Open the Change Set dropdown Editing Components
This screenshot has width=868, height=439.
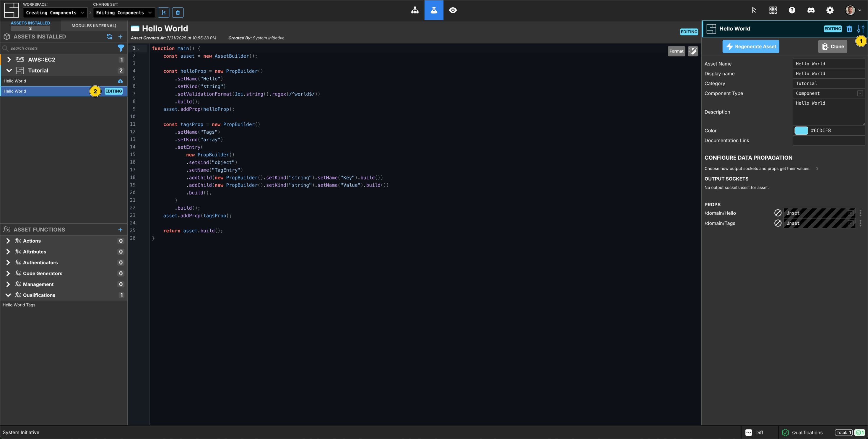click(124, 13)
